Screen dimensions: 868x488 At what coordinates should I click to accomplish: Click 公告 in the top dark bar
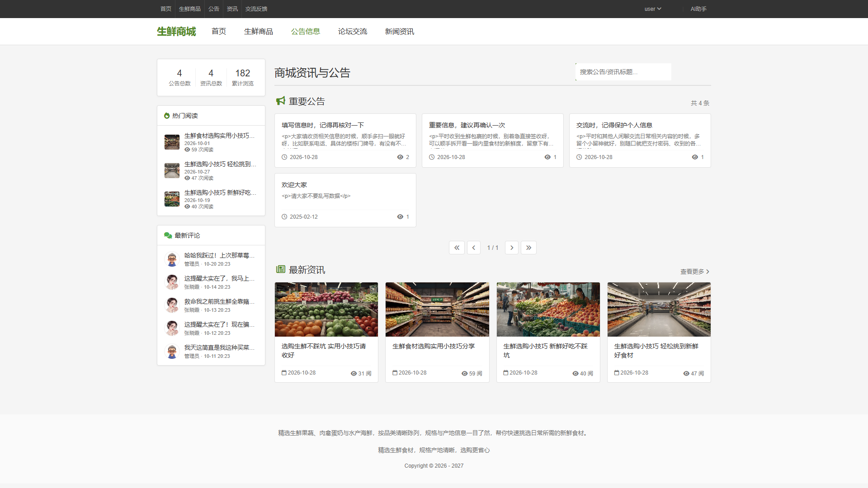(x=214, y=9)
